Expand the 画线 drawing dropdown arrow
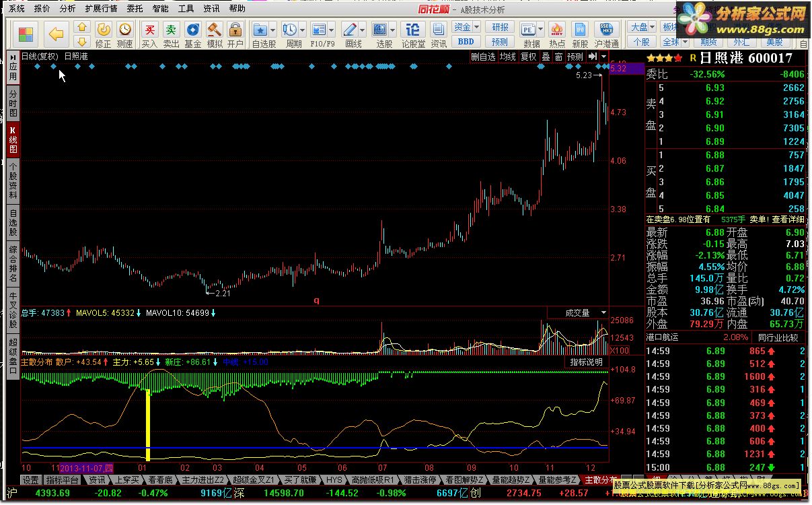812x505 pixels. point(363,30)
